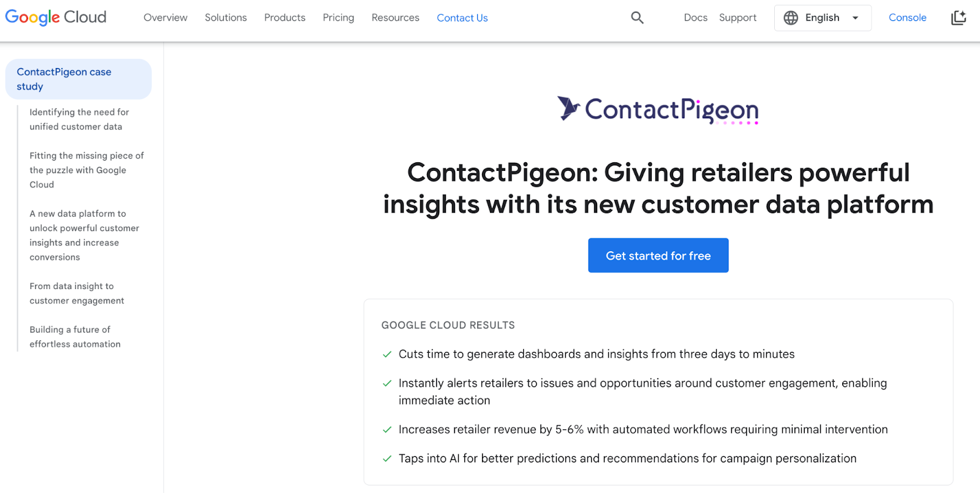Open the search magnifier icon
The image size is (980, 493).
(x=637, y=18)
